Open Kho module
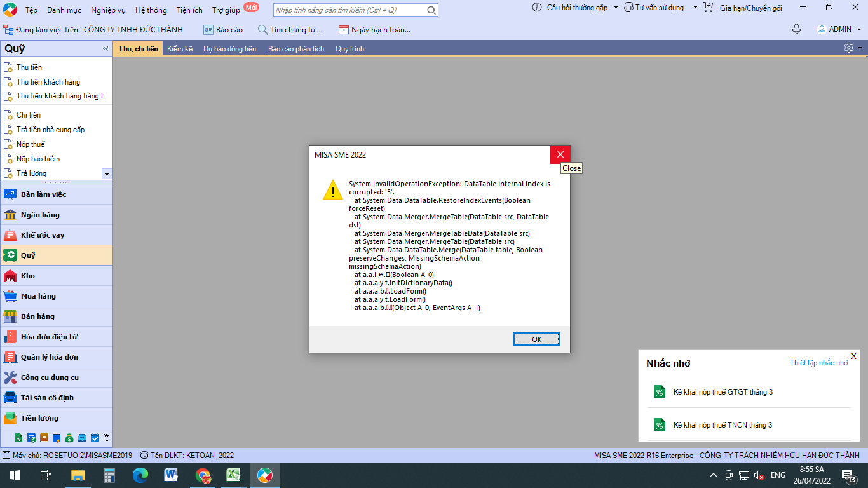 click(x=57, y=276)
